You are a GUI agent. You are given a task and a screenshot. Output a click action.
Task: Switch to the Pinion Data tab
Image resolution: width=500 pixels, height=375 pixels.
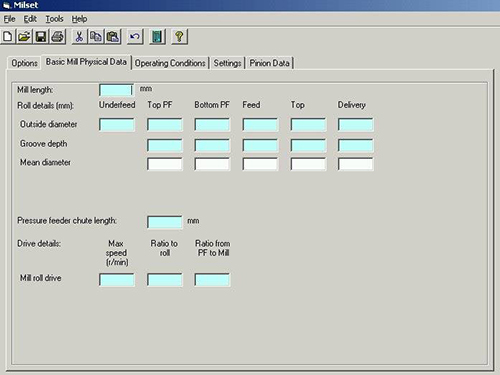coord(269,63)
